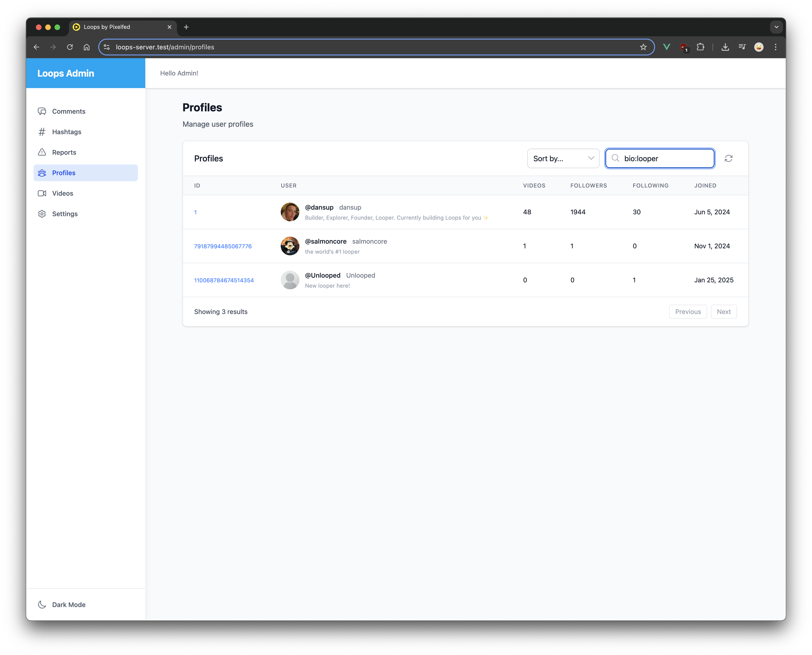Bookmark this page with the star icon

643,47
